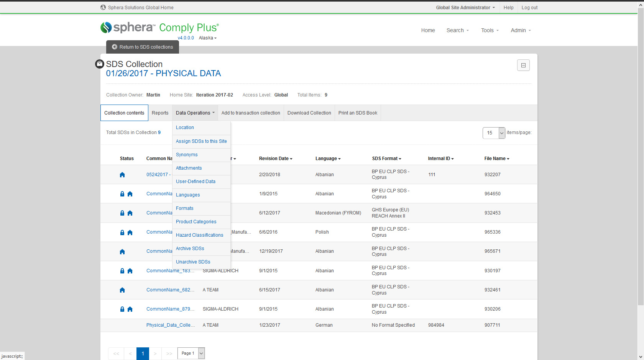Click the lock icon in the CommonName_879 row
Image resolution: width=644 pixels, height=360 pixels.
point(122,309)
